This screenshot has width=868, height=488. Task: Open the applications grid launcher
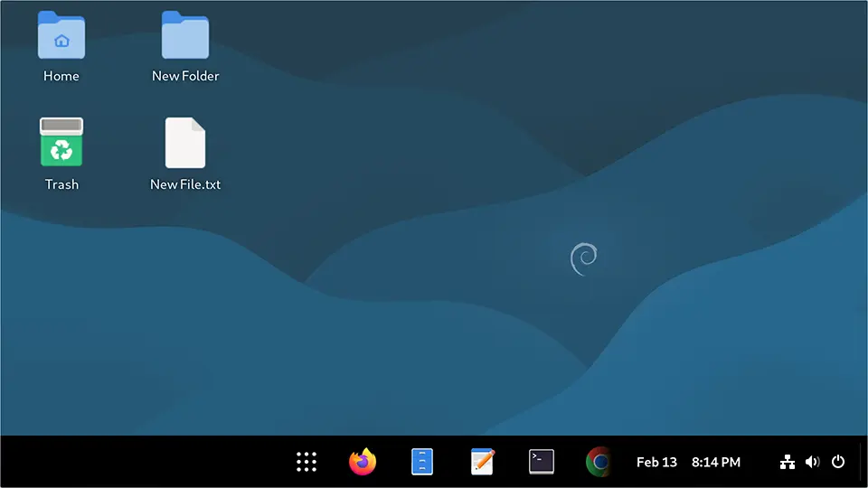(307, 462)
